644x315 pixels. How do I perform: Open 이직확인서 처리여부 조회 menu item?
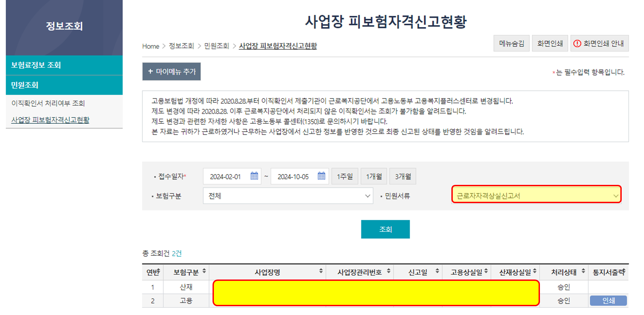(x=48, y=103)
